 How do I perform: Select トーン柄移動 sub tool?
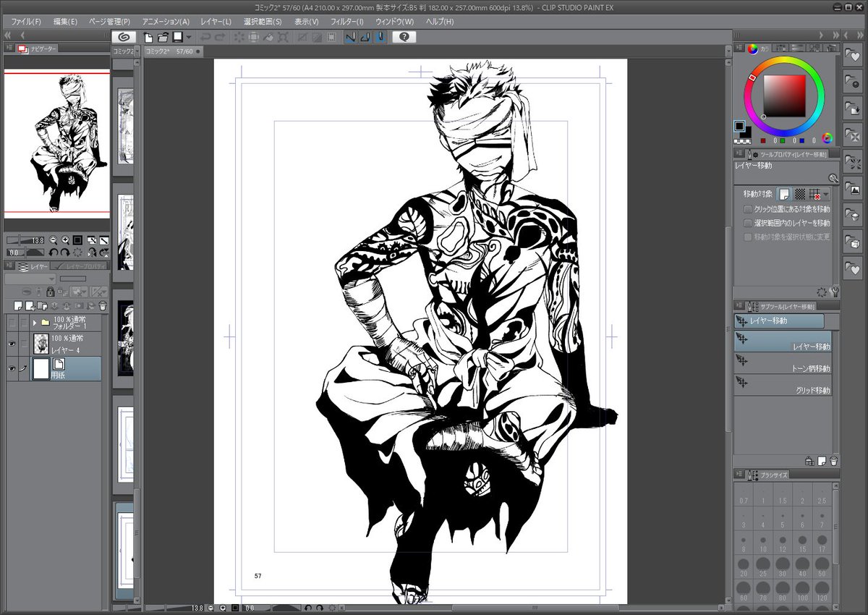[783, 363]
